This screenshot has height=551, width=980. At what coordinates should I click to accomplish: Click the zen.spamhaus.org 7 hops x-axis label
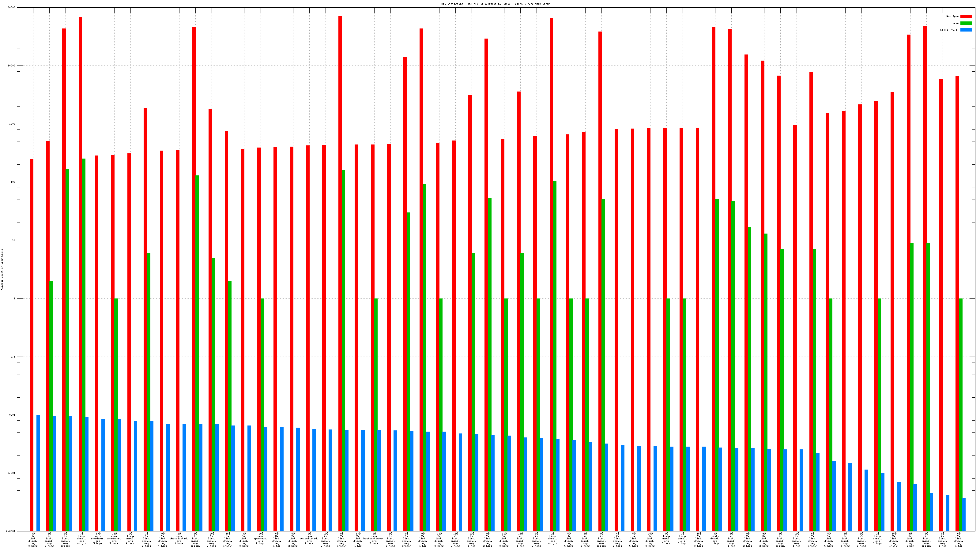point(114,538)
